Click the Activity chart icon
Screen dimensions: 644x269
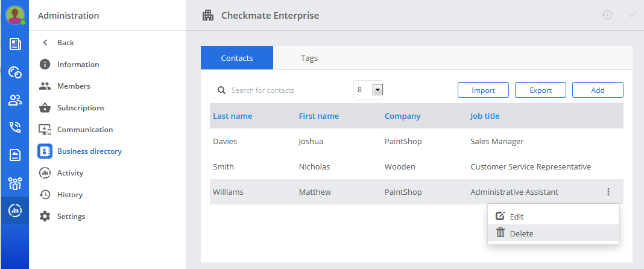pos(45,173)
